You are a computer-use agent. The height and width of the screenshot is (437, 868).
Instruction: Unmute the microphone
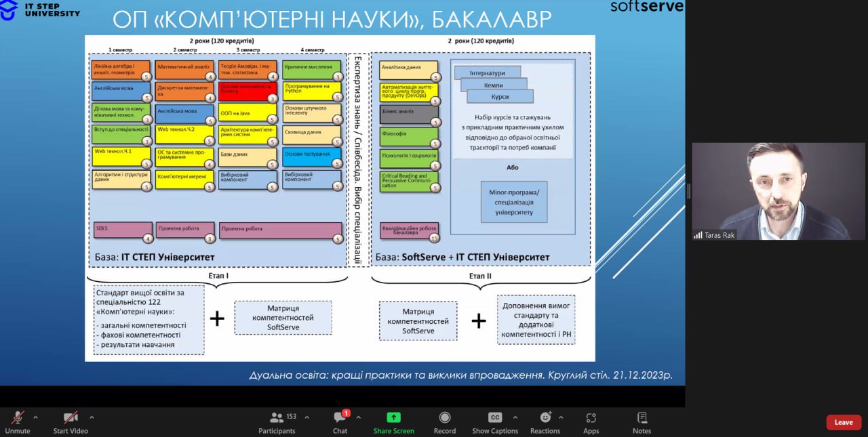[x=18, y=423]
